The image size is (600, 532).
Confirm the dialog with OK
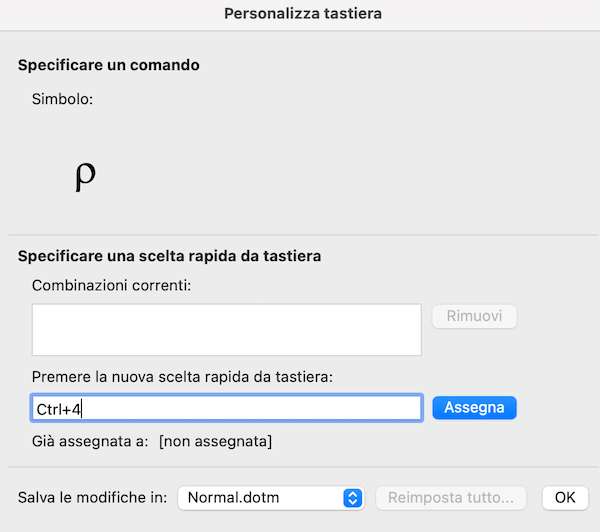[x=565, y=498]
